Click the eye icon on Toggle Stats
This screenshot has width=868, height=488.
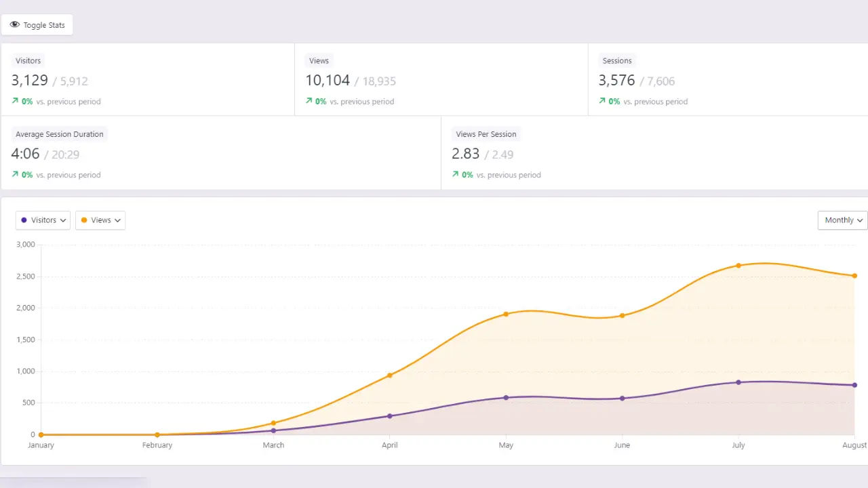pyautogui.click(x=15, y=24)
